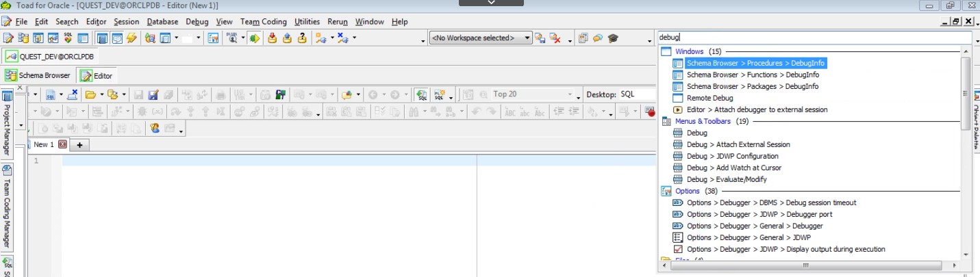Click the new connection toolbar icon
This screenshot has width=980, height=277.
pyautogui.click(x=321, y=38)
